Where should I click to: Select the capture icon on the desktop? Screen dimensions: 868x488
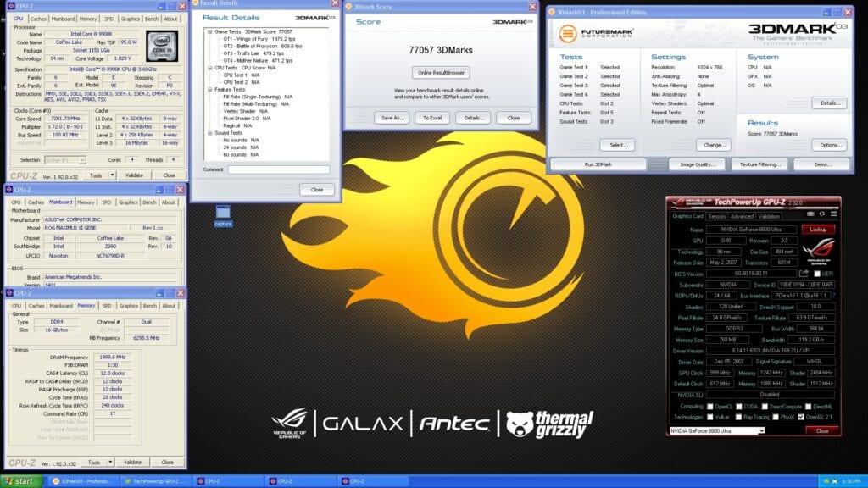[223, 216]
